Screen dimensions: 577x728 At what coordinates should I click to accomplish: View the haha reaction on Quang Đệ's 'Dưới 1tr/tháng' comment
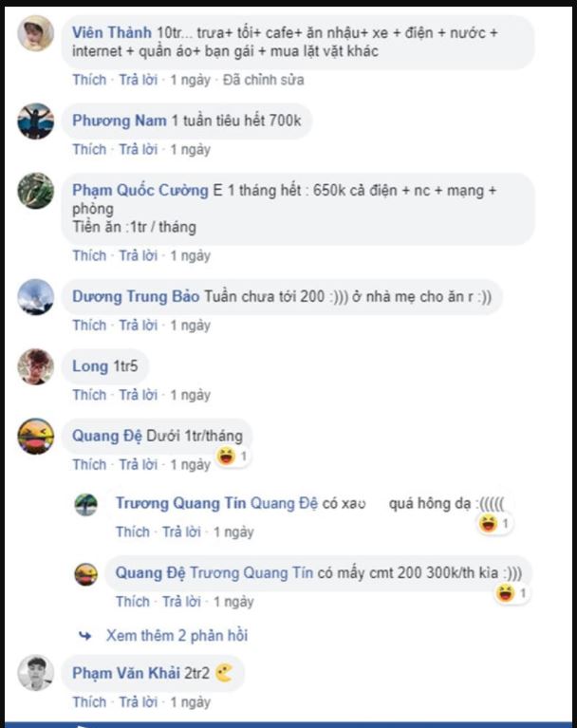pos(233,457)
